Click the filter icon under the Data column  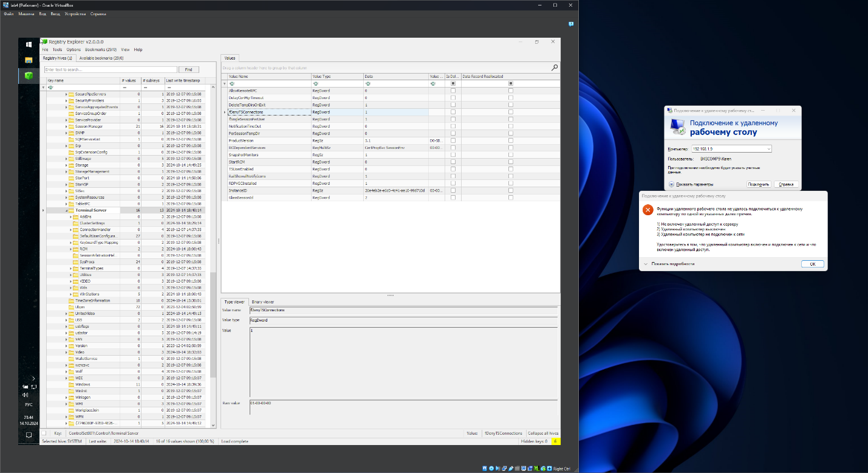point(367,83)
